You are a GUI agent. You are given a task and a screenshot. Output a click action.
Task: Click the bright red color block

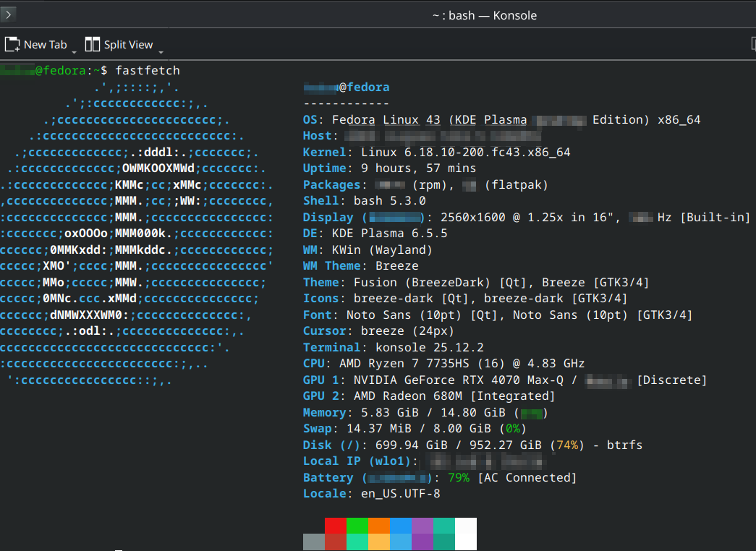pyautogui.click(x=336, y=525)
